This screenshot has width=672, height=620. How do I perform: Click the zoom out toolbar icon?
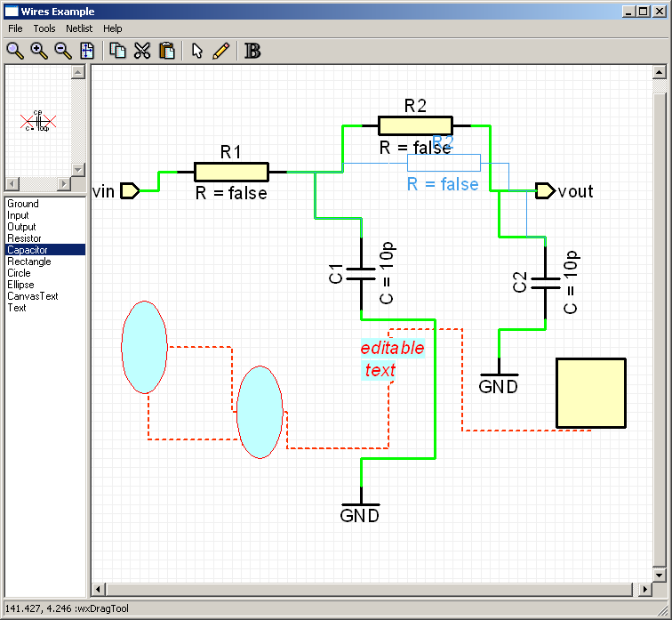(x=63, y=50)
